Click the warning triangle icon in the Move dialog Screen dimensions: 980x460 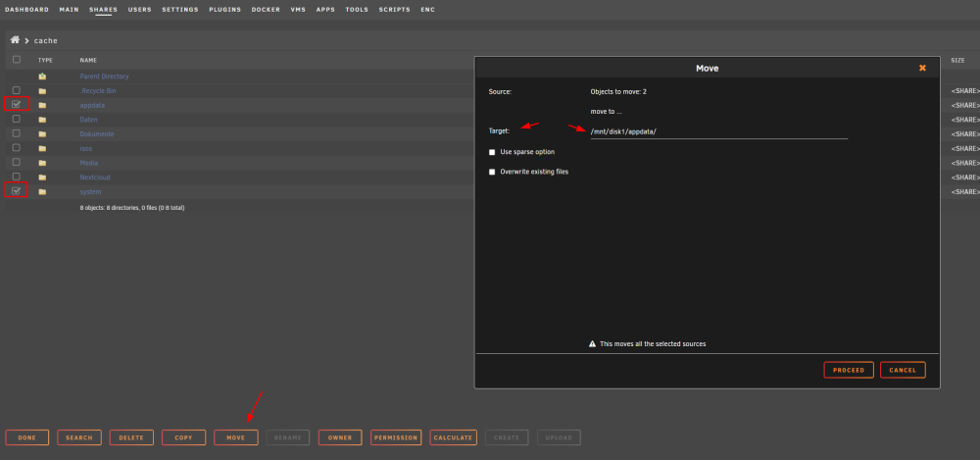[x=592, y=343]
